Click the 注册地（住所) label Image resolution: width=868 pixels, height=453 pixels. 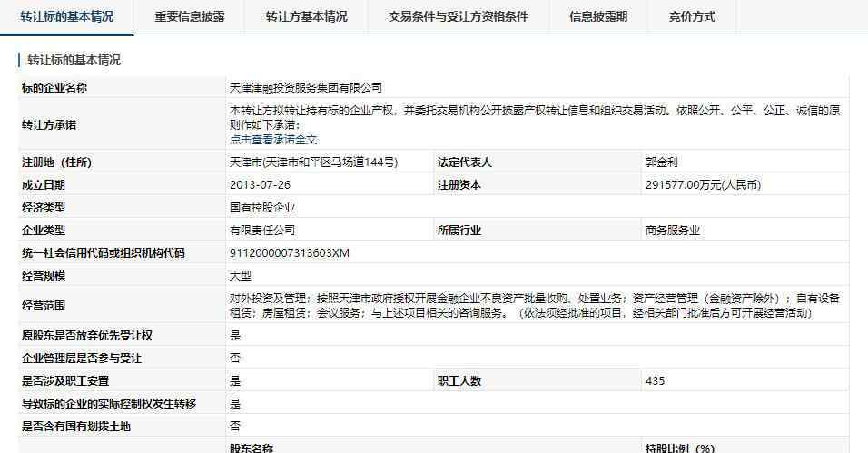click(56, 162)
